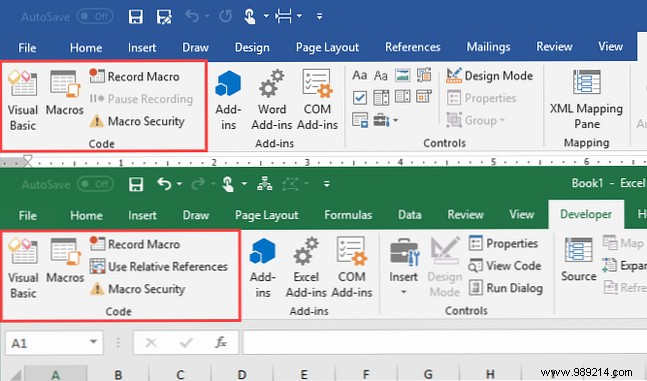Switch to Word References tab
Image resolution: width=647 pixels, height=381 pixels.
413,47
